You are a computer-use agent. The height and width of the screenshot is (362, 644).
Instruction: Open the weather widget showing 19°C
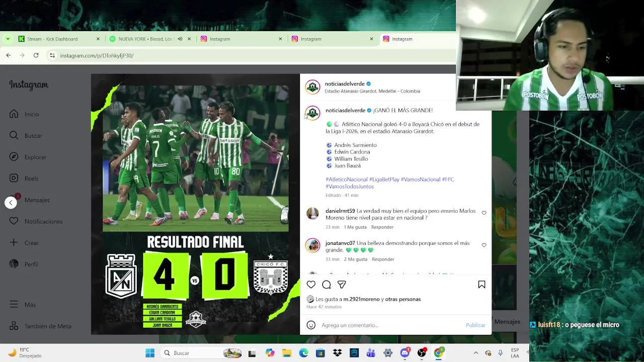(x=25, y=353)
